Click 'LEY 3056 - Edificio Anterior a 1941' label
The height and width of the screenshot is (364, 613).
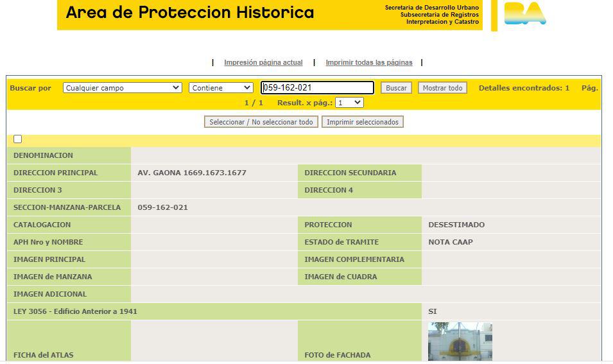point(75,311)
